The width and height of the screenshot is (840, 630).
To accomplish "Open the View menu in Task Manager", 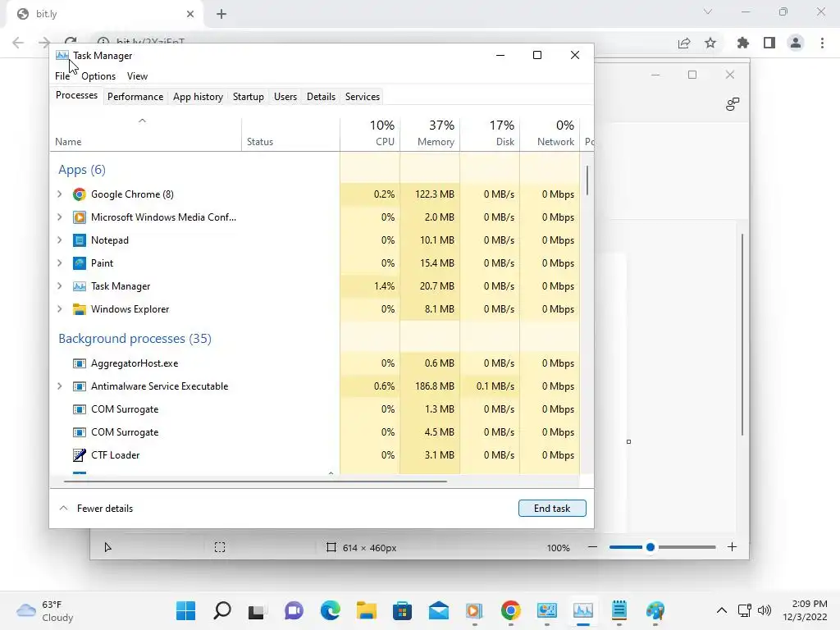I will tap(137, 76).
